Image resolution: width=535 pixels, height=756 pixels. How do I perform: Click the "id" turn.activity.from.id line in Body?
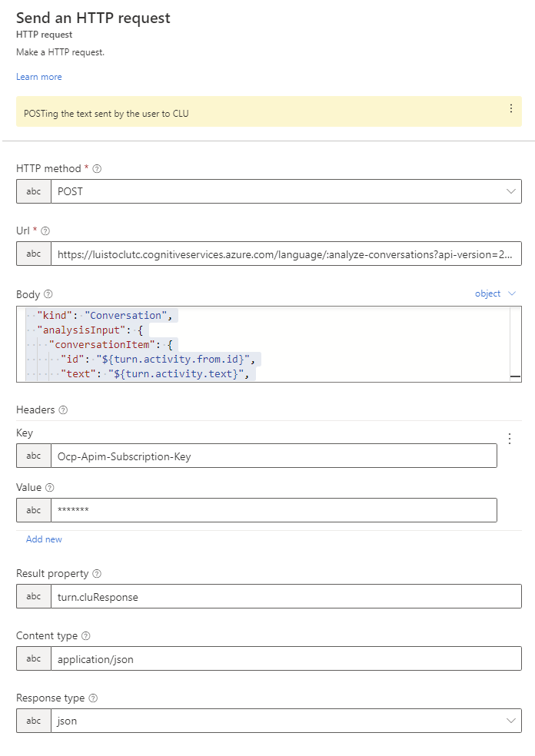click(158, 360)
